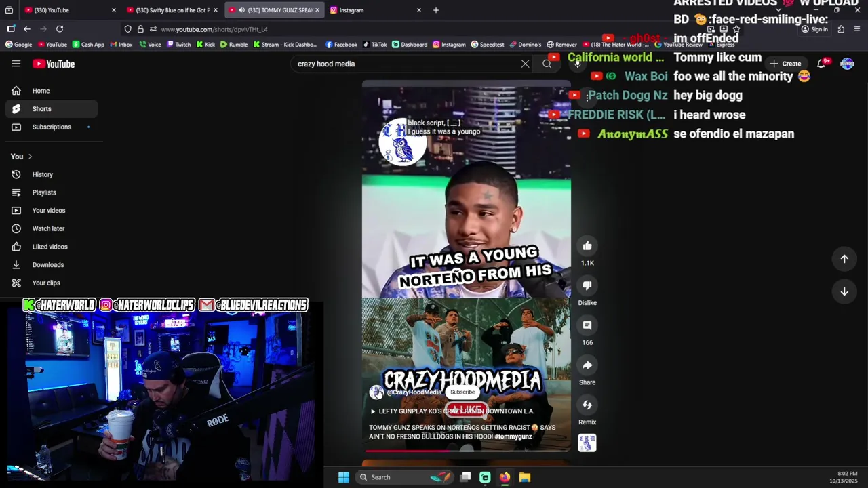
Task: Open #tommygunz hashtag
Action: pyautogui.click(x=513, y=437)
